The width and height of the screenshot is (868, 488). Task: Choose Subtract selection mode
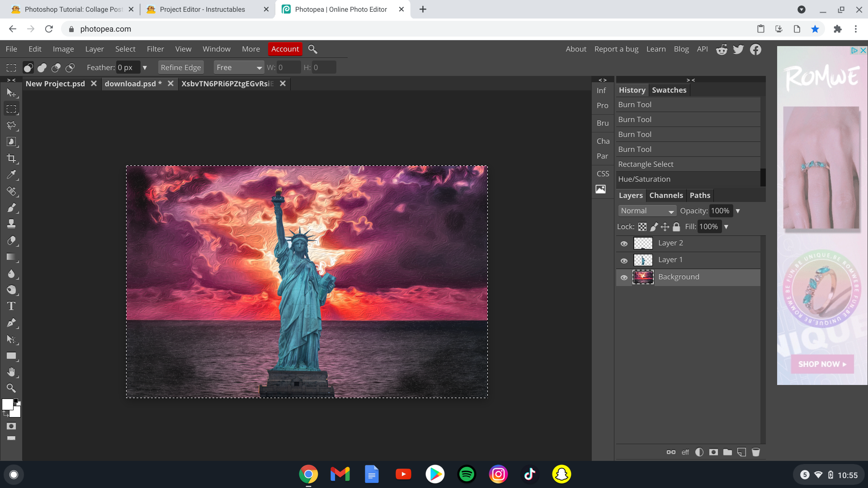56,67
